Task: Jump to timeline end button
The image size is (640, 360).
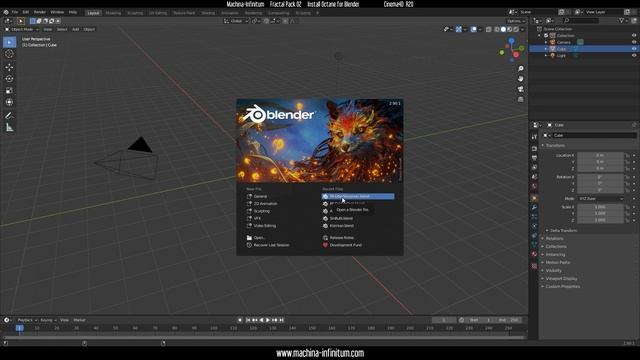Action: tap(282, 320)
